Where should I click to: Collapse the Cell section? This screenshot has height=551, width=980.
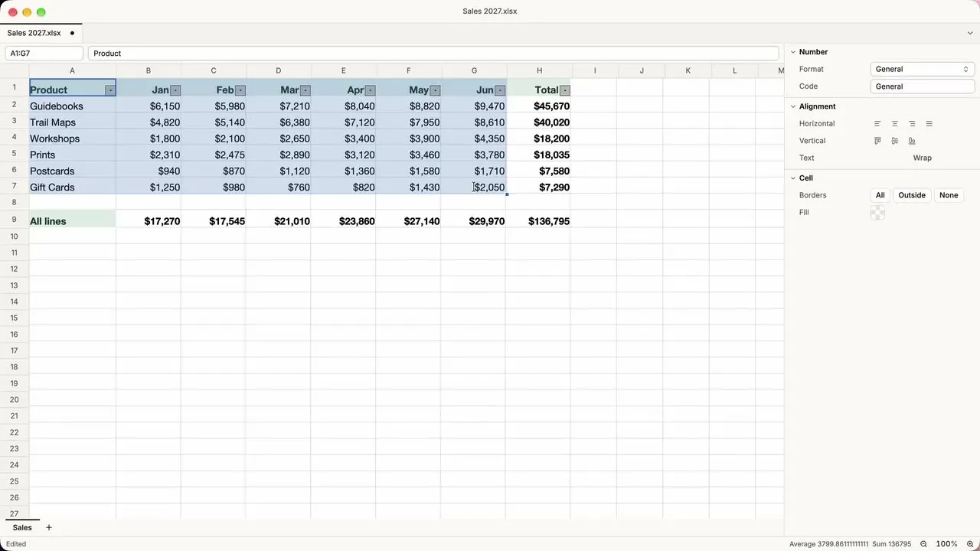coord(793,178)
